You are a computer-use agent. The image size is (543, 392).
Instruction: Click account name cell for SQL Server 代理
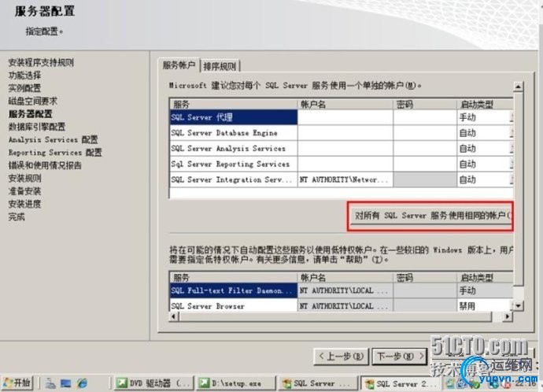pos(345,117)
